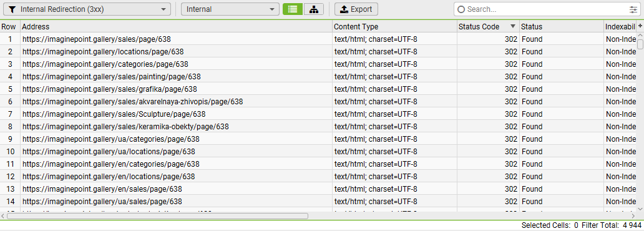
Task: Click the scroll right arrow
Action: pyautogui.click(x=633, y=216)
